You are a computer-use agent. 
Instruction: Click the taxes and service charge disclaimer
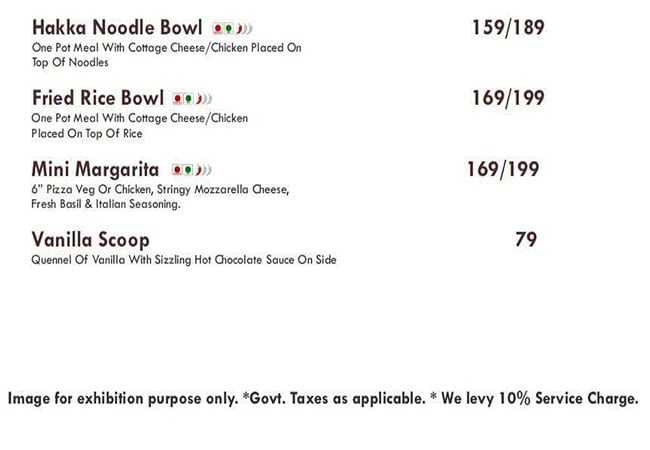click(322, 399)
